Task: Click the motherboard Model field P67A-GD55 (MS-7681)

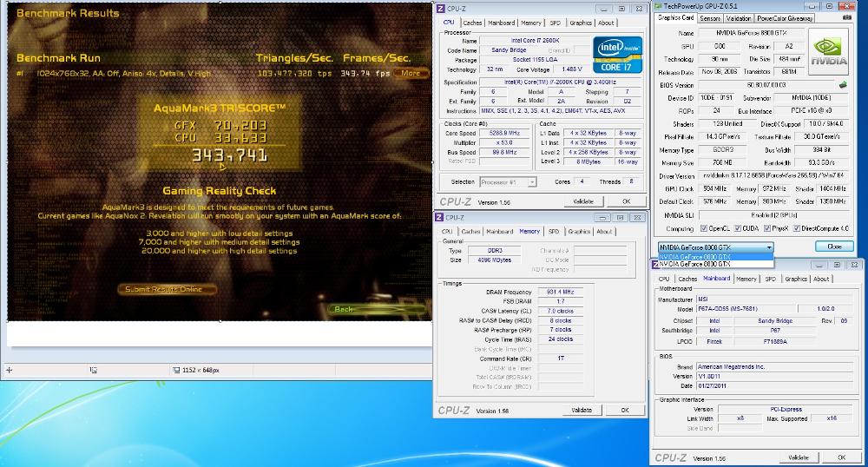Action: (746, 309)
